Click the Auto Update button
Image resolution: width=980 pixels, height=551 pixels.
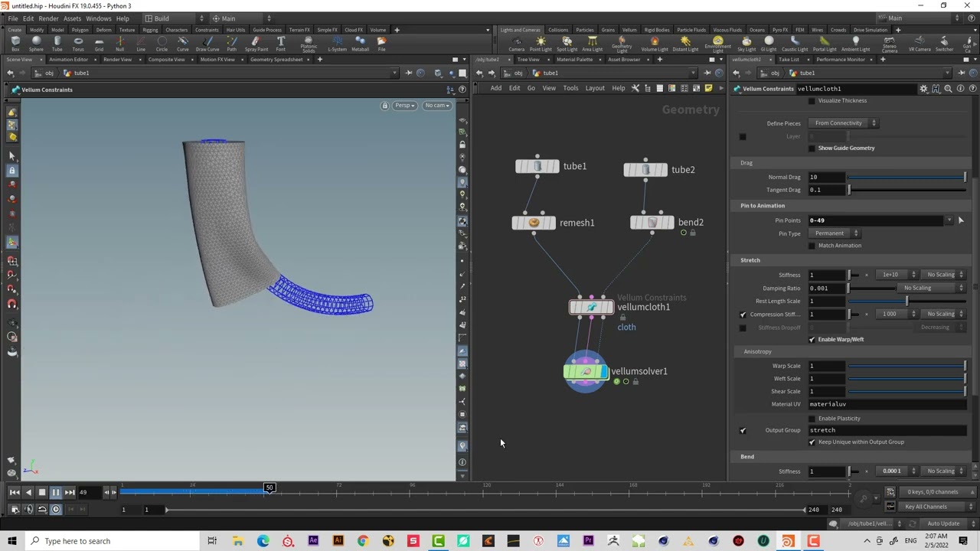[x=943, y=524]
